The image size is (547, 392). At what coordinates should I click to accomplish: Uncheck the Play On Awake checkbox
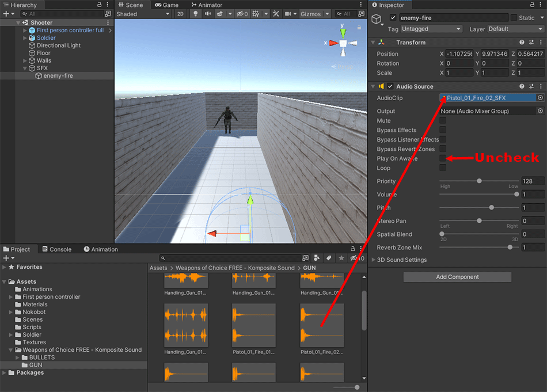[443, 158]
